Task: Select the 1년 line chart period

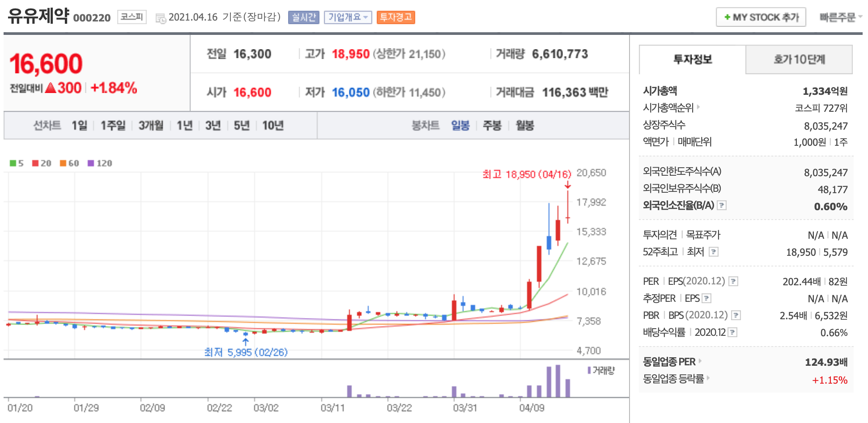Action: (184, 126)
